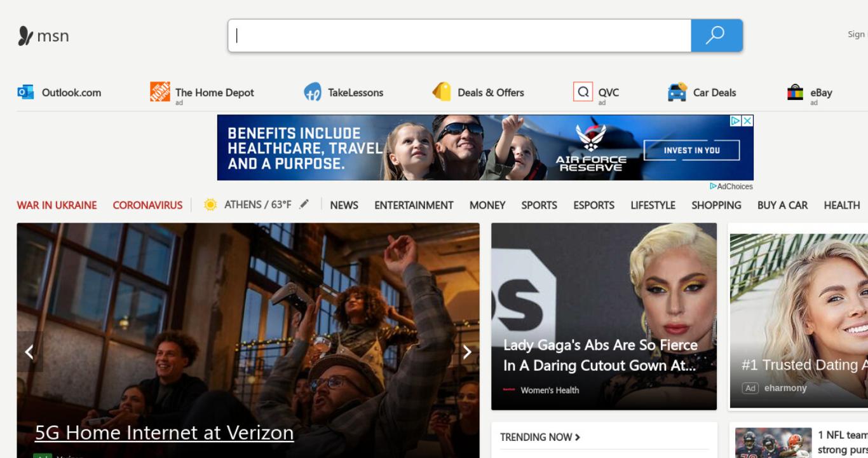Click the eharmony advertiser name
This screenshot has width=868, height=458.
click(785, 388)
